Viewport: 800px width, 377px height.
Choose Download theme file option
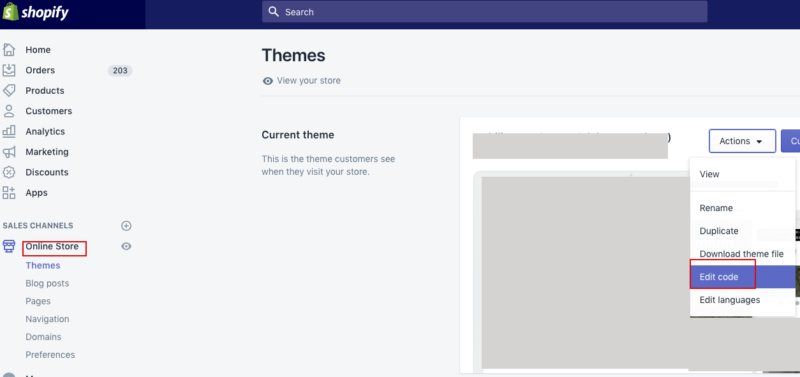742,254
